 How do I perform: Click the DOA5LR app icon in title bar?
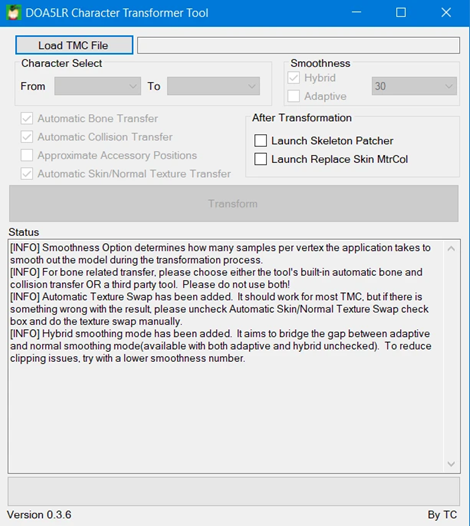coord(13,13)
